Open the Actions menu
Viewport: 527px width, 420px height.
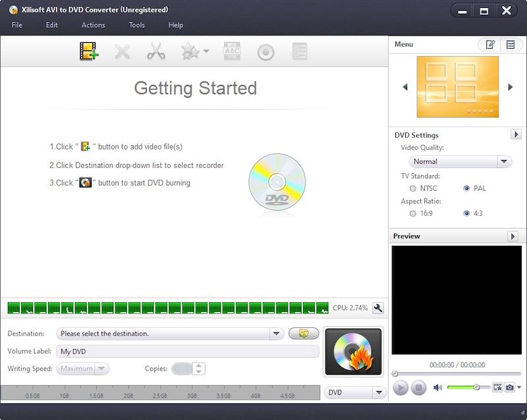[x=93, y=25]
